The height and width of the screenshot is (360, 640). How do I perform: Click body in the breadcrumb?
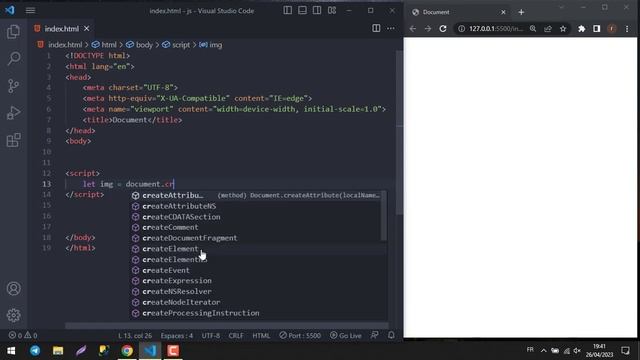point(144,45)
